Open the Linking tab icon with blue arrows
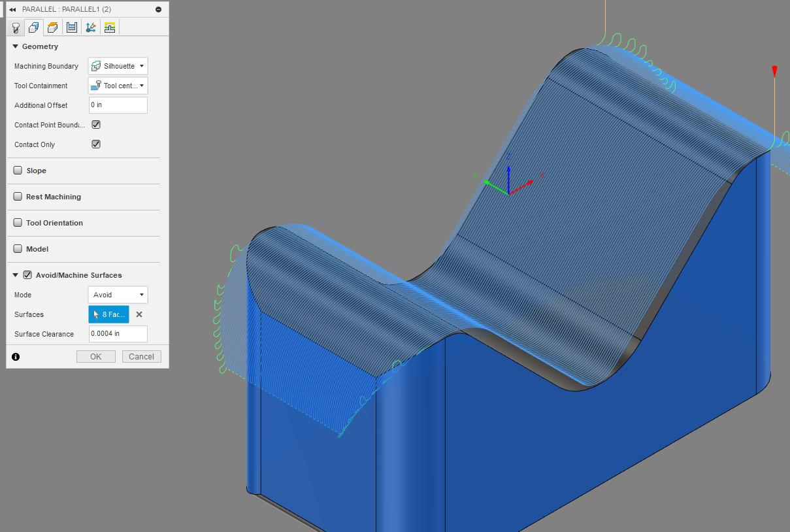Screen dimensions: 790x532 [x=90, y=27]
